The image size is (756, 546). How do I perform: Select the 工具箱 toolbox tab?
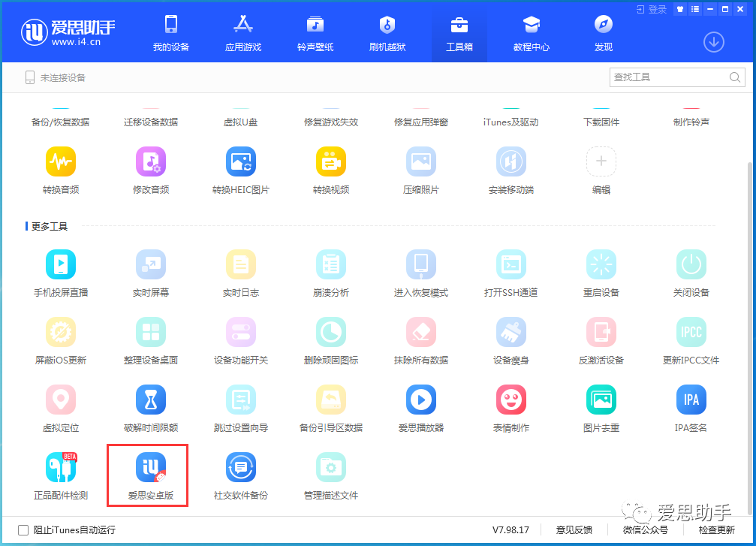(x=459, y=33)
